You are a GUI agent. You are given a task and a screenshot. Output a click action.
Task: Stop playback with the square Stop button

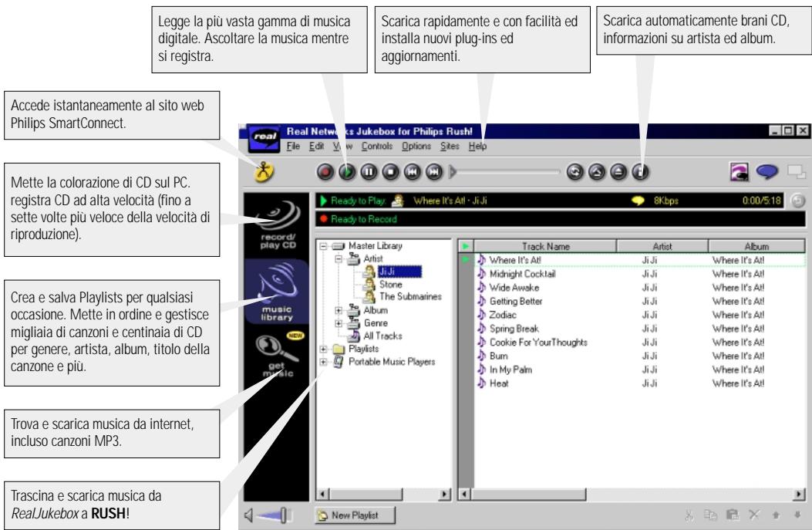coord(390,171)
